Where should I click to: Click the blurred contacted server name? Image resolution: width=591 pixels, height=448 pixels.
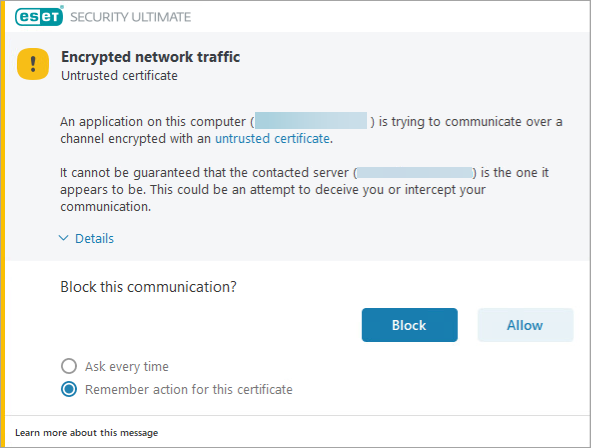(415, 173)
